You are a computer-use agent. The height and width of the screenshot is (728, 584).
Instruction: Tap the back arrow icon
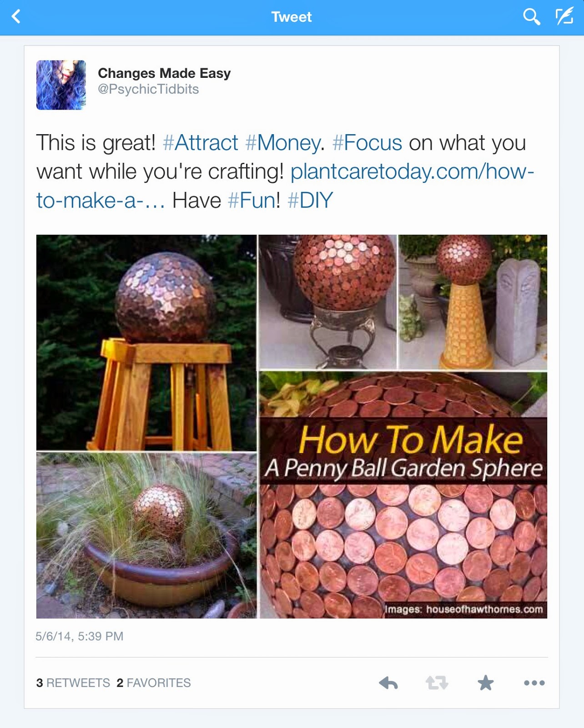click(x=16, y=17)
